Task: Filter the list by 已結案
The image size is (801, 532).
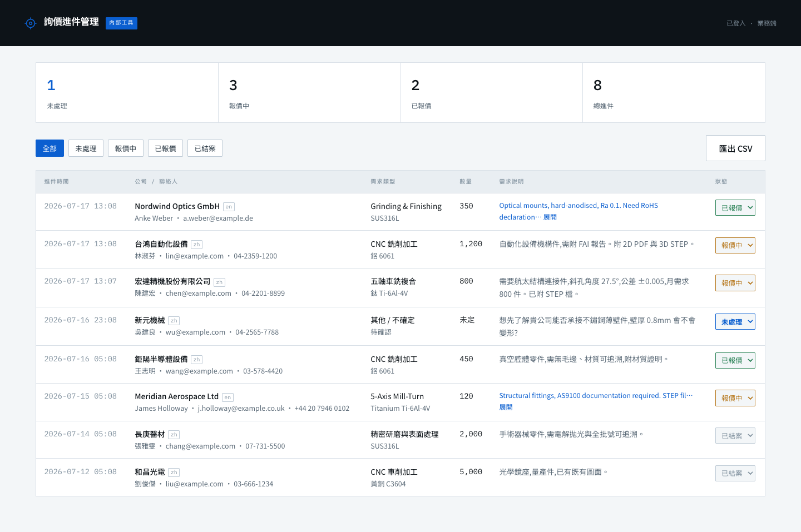Action: [205, 148]
